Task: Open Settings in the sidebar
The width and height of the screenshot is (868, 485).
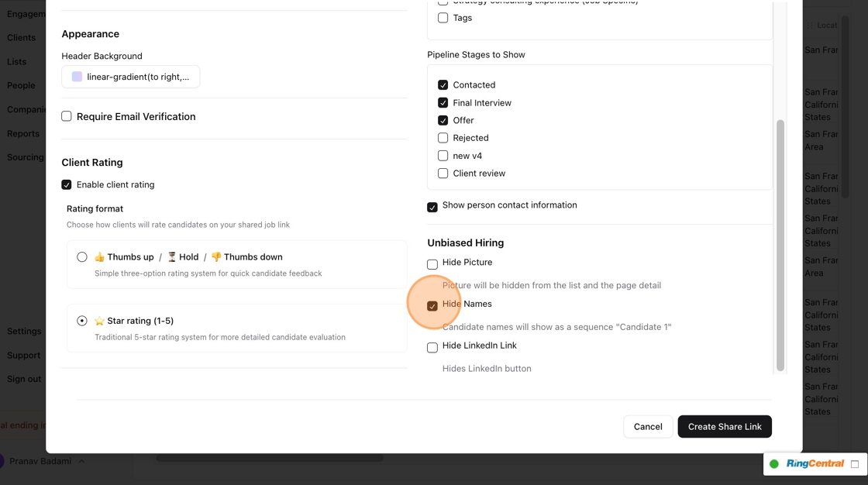Action: click(x=24, y=331)
